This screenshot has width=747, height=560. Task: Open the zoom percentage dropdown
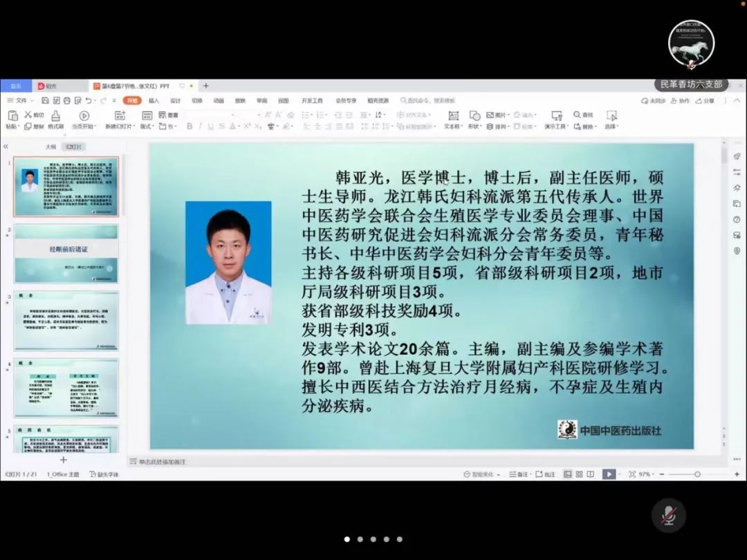point(647,474)
